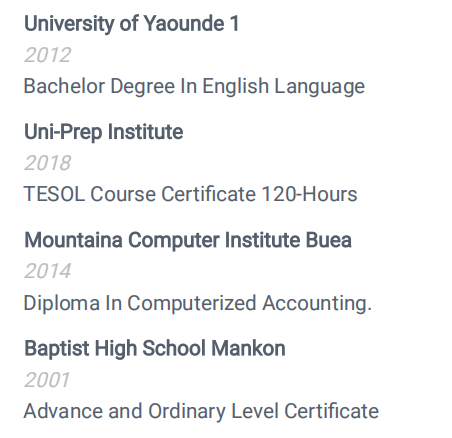Image resolution: width=452 pixels, height=438 pixels.
Task: Open the Uni-Prep Institute heading
Action: coord(103,132)
